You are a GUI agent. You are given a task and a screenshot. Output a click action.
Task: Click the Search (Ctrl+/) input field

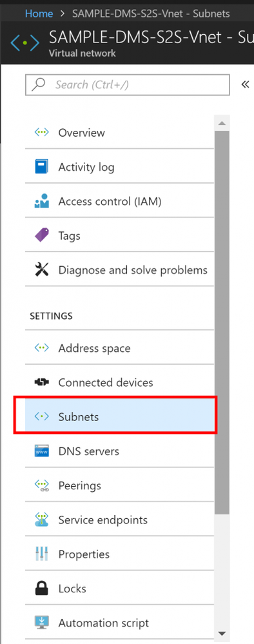pyautogui.click(x=128, y=84)
